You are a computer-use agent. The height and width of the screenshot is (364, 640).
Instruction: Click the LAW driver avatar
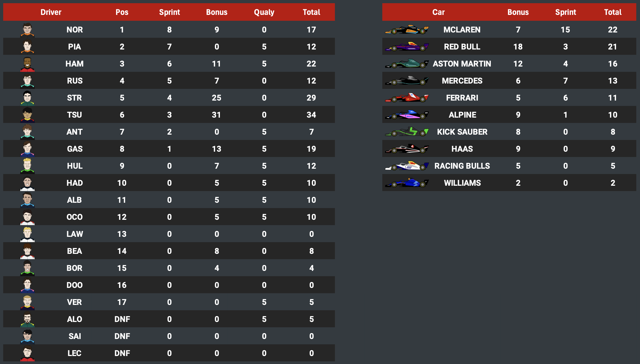coord(27,234)
